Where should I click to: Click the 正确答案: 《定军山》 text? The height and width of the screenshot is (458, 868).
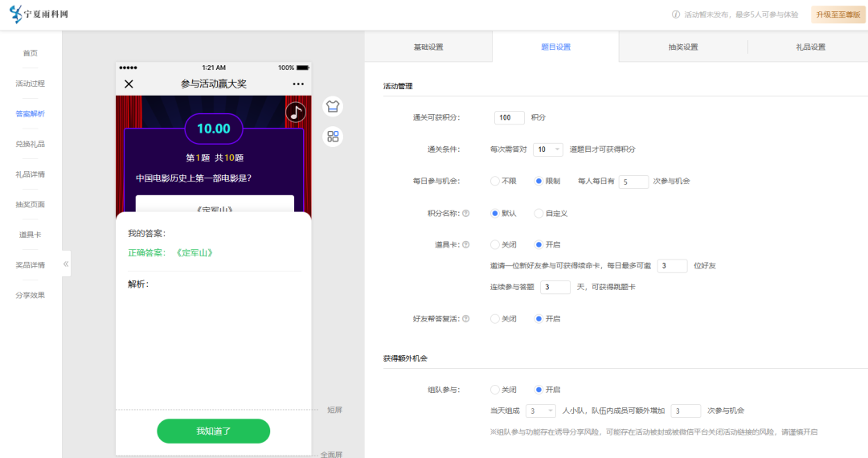(x=170, y=253)
